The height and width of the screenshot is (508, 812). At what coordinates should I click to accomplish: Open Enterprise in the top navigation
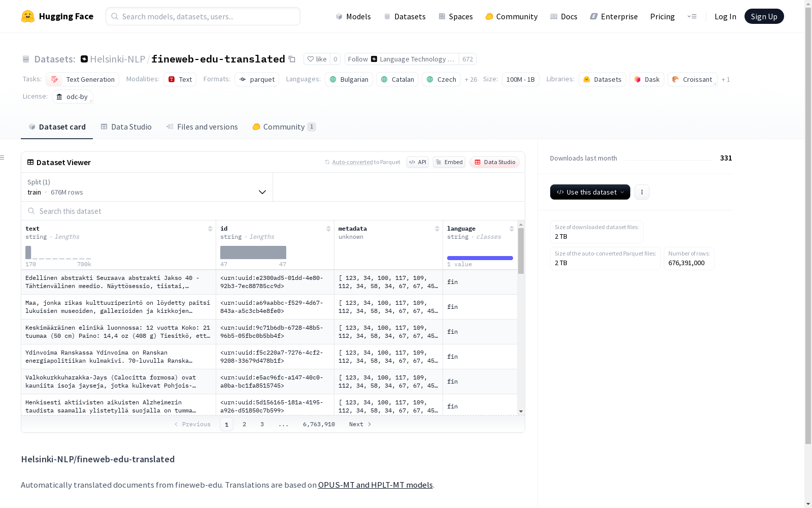614,16
